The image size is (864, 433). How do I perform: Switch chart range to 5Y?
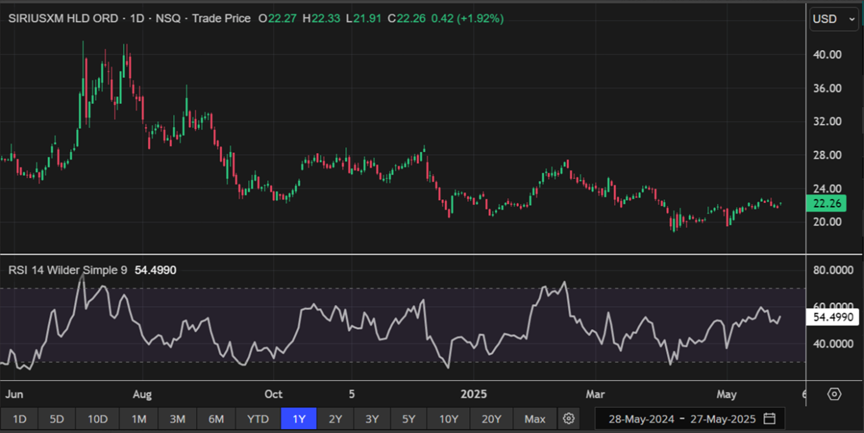[x=408, y=418]
